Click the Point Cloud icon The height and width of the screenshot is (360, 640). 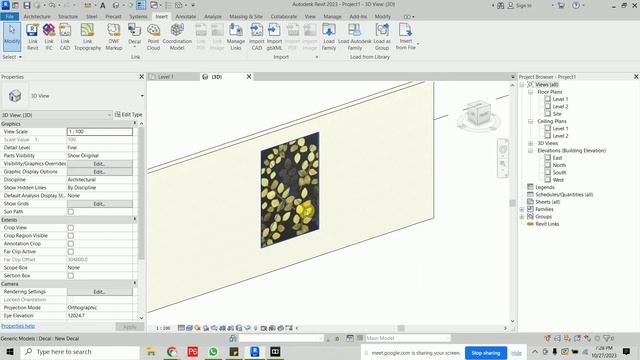click(x=153, y=37)
